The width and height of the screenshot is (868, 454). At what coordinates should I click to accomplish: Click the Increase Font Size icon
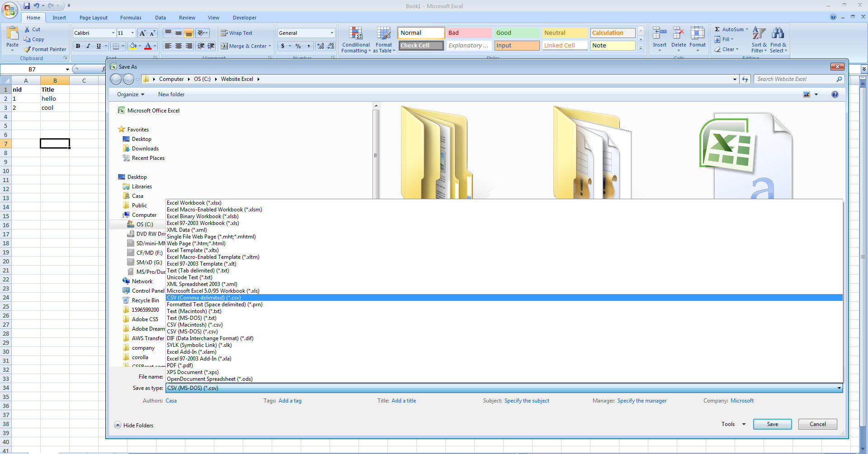(142, 33)
